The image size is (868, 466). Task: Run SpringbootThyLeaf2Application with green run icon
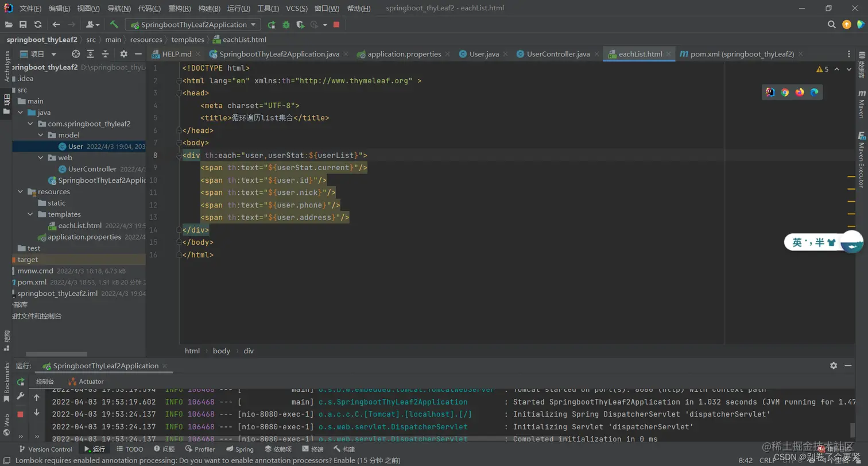(x=271, y=25)
